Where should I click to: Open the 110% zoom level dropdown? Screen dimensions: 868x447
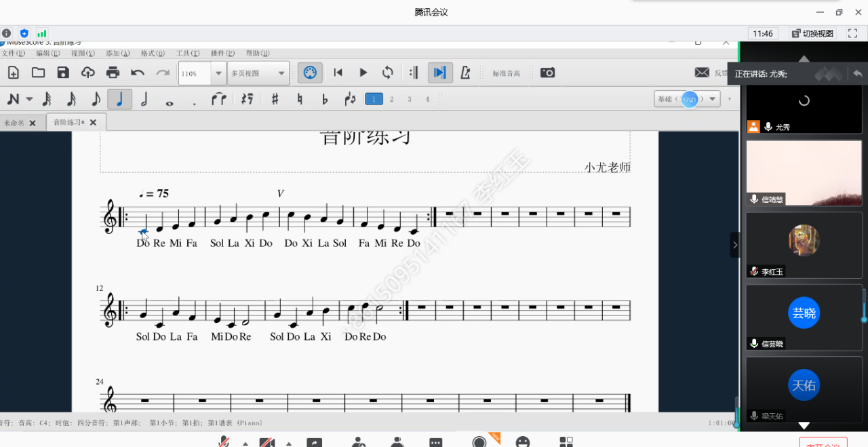tap(218, 73)
